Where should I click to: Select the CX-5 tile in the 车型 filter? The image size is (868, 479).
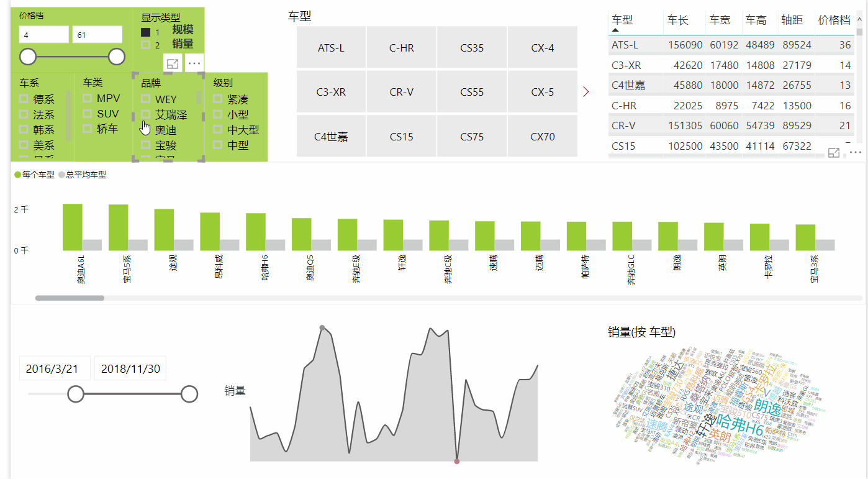point(543,91)
